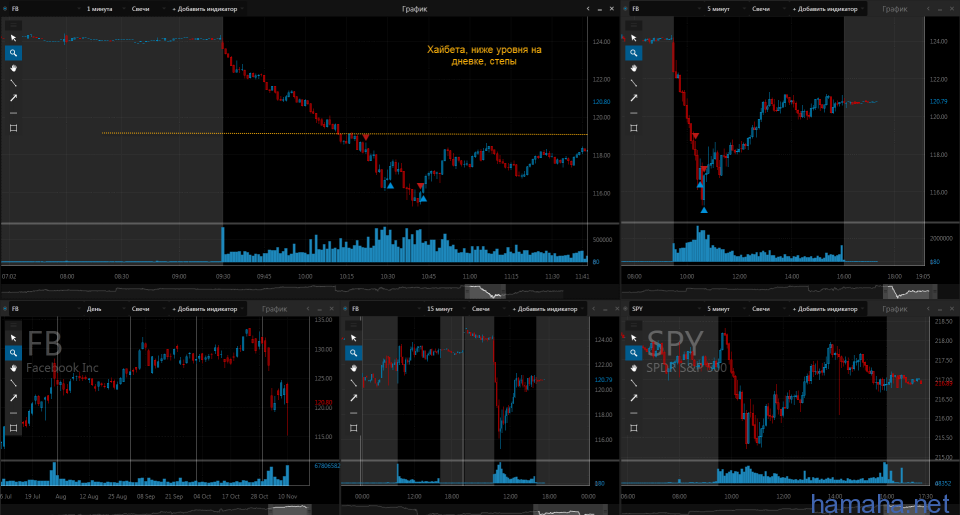The width and height of the screenshot is (960, 515).
Task: Click the 'График' title of 1-minute chart
Action: coord(414,9)
